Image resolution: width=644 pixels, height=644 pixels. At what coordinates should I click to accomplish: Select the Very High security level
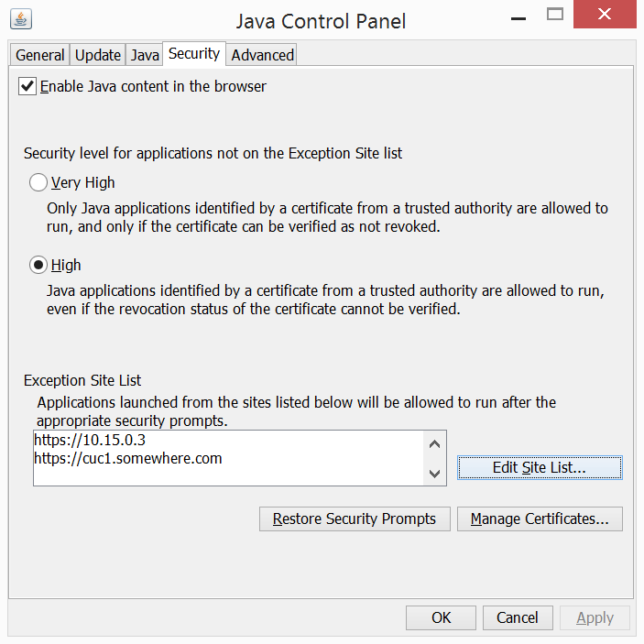tap(38, 182)
